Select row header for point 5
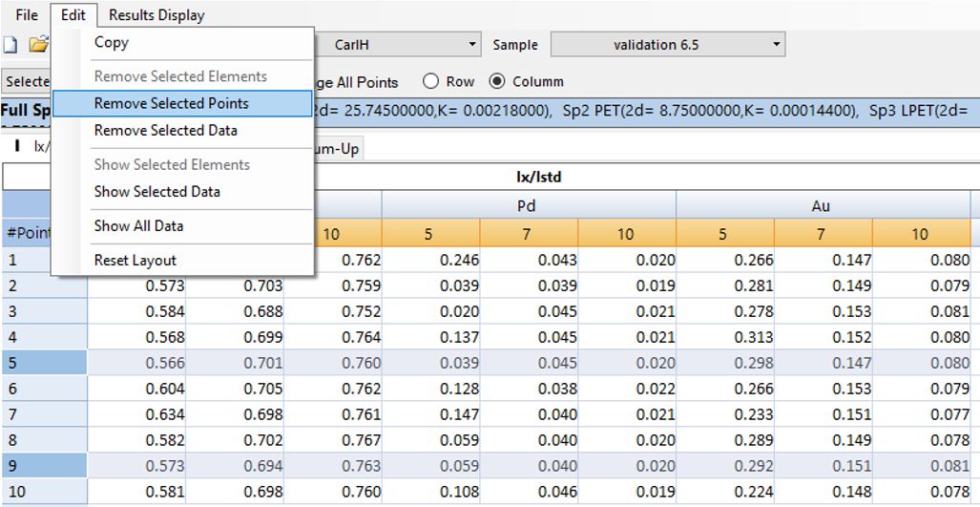 pos(44,363)
